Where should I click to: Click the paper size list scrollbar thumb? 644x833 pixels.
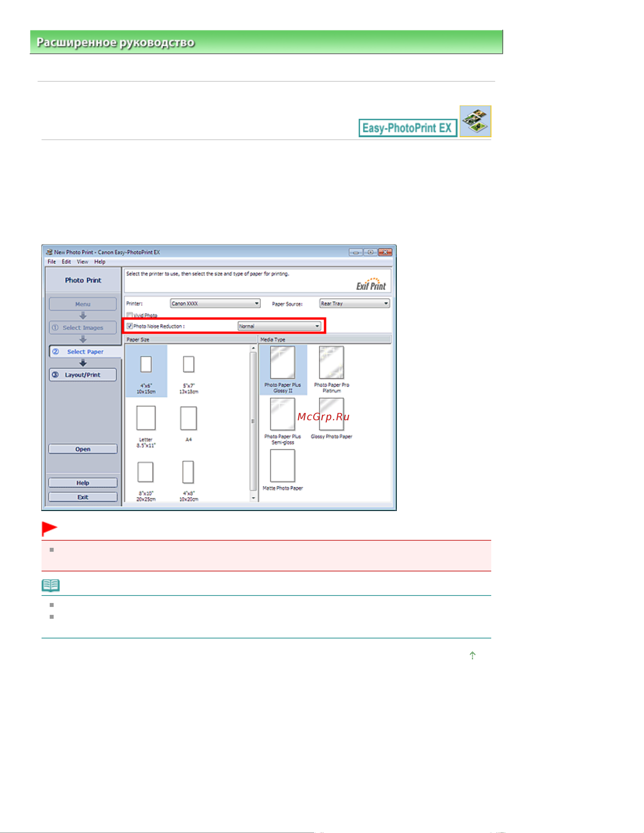coord(253,421)
